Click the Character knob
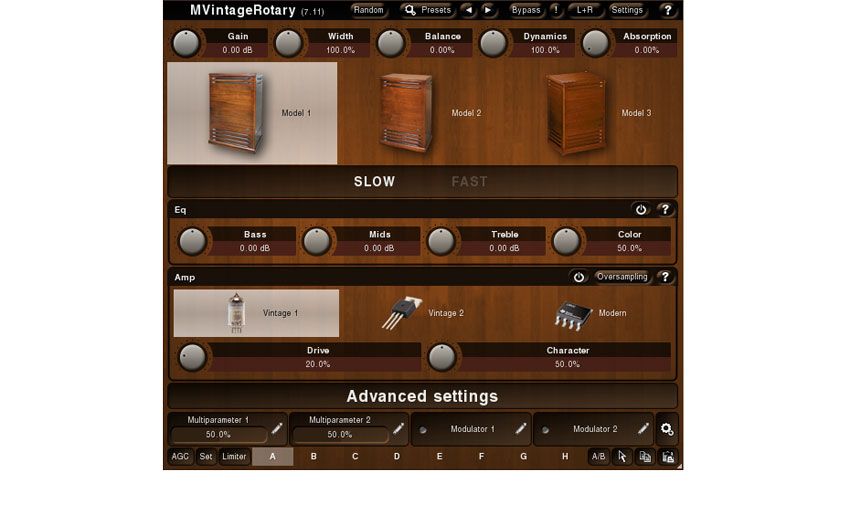This screenshot has width=850, height=505. tap(442, 357)
